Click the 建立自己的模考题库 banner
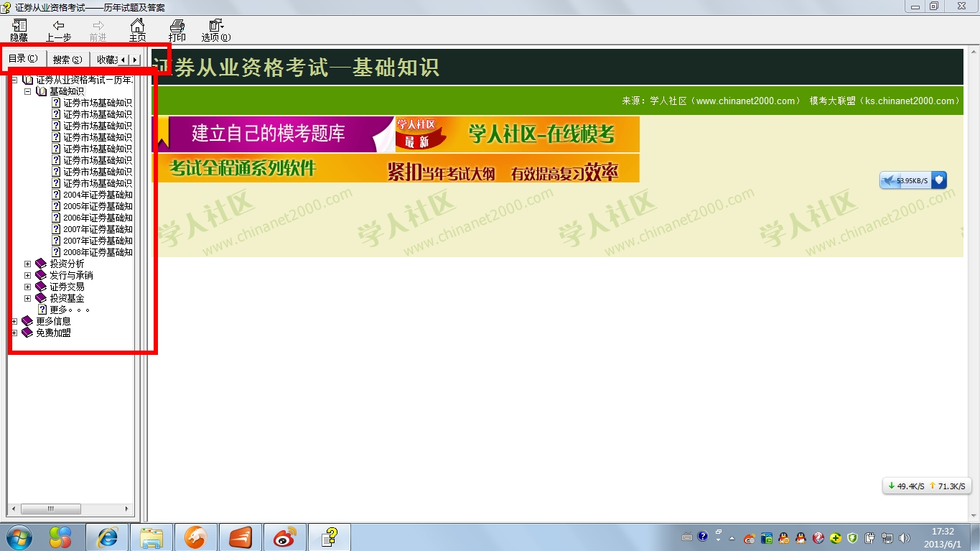 point(274,134)
